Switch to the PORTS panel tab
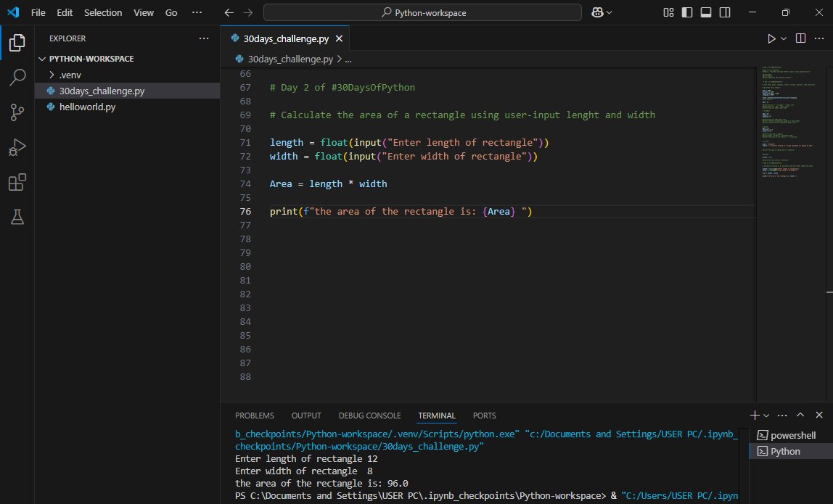The width and height of the screenshot is (833, 504). click(484, 416)
